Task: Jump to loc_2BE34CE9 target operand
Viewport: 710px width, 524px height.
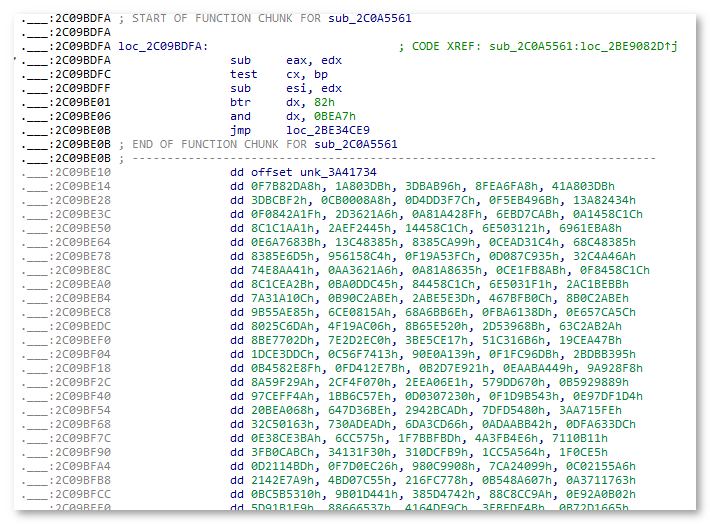Action: pos(328,130)
